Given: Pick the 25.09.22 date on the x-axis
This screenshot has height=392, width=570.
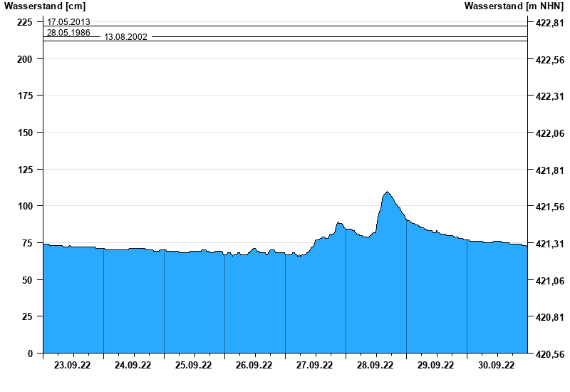Looking at the screenshot, I should pos(195,366).
